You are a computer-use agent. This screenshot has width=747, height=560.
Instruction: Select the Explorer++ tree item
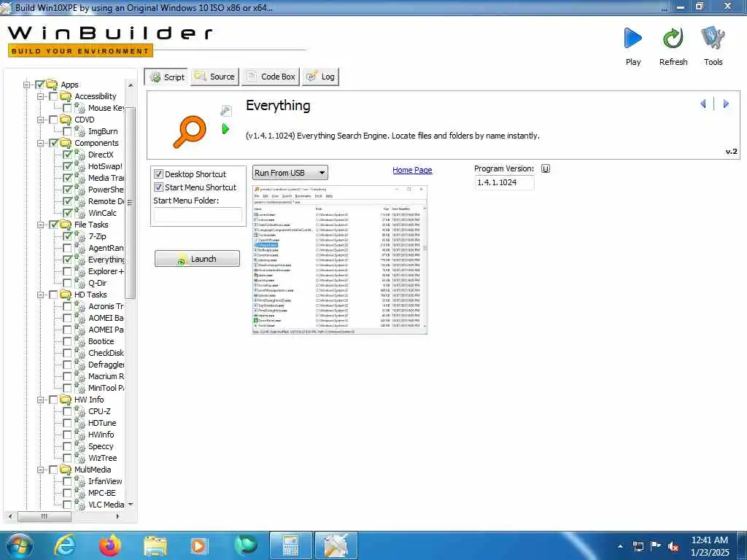coord(106,271)
